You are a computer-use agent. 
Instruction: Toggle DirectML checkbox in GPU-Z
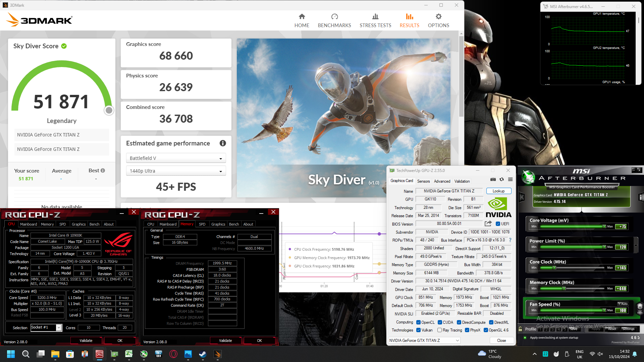[x=491, y=322]
